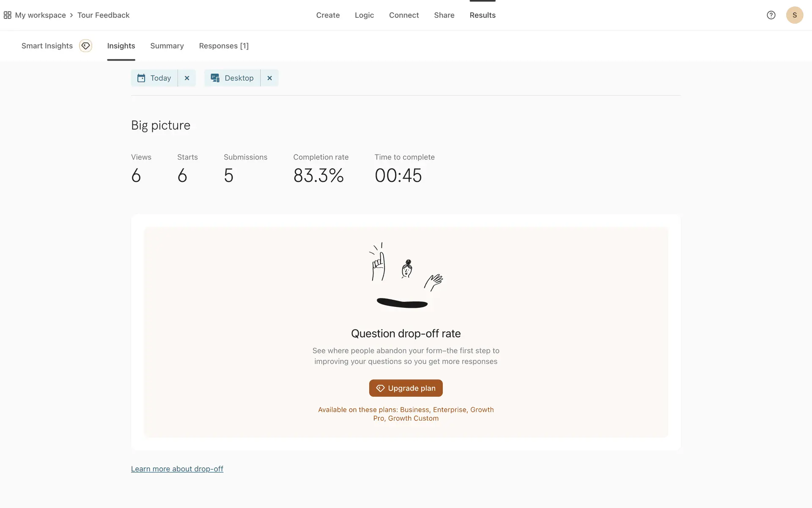Open the account avatar menu
This screenshot has height=508, width=812.
(x=794, y=15)
